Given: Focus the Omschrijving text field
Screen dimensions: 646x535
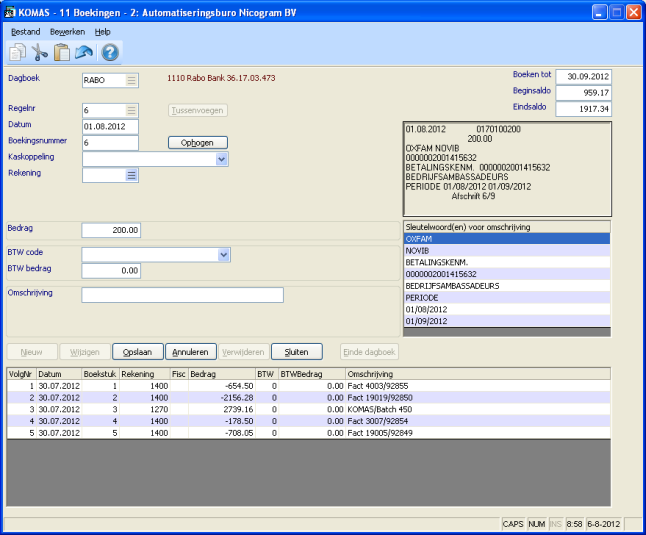Looking at the screenshot, I should click(x=183, y=295).
